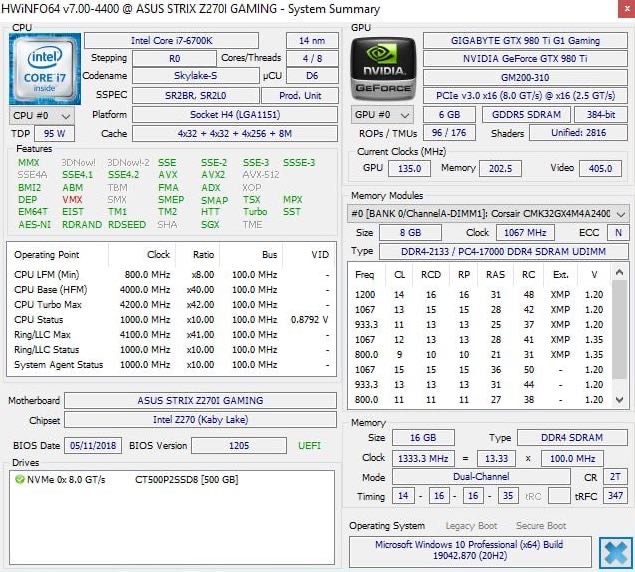Click the ECC N field

pyautogui.click(x=618, y=233)
